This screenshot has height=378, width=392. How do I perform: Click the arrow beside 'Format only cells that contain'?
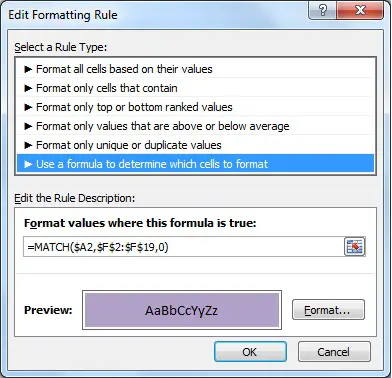coord(28,88)
